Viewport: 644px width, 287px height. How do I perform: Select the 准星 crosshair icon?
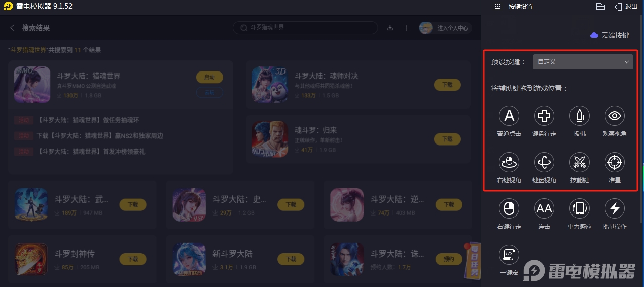click(615, 162)
